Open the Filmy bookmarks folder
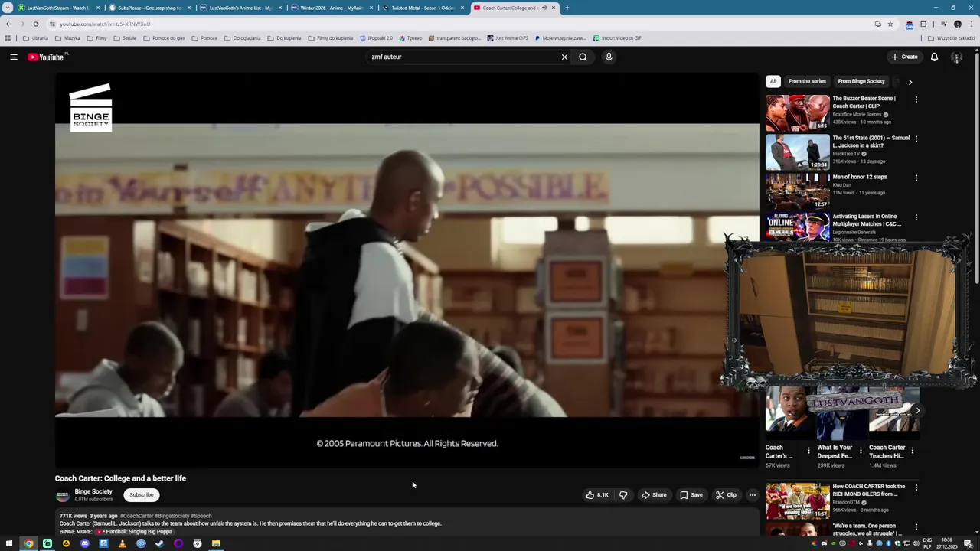The width and height of the screenshot is (980, 551). click(x=97, y=37)
